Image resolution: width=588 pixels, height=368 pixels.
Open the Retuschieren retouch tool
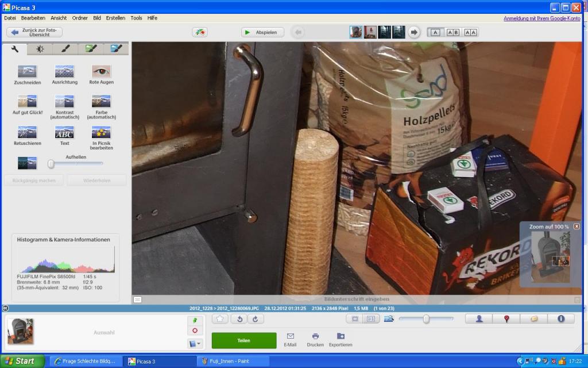point(27,136)
